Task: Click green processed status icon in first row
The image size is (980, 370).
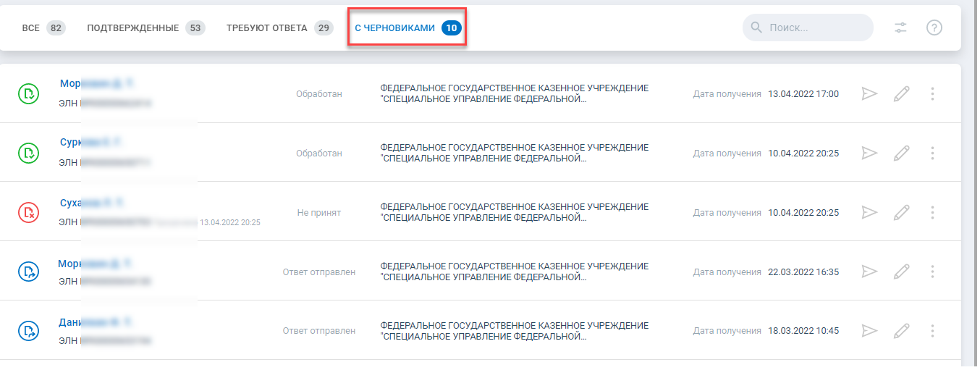Action: pyautogui.click(x=28, y=93)
